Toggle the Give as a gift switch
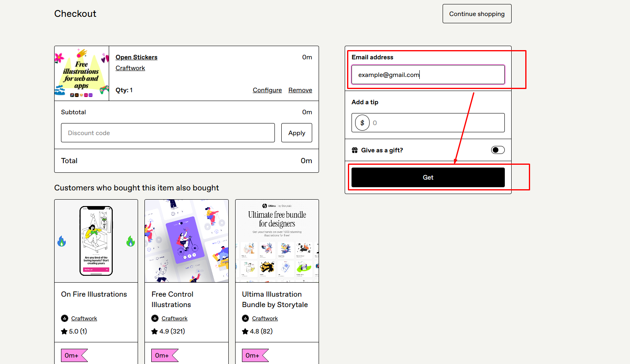The width and height of the screenshot is (630, 364). pyautogui.click(x=498, y=150)
